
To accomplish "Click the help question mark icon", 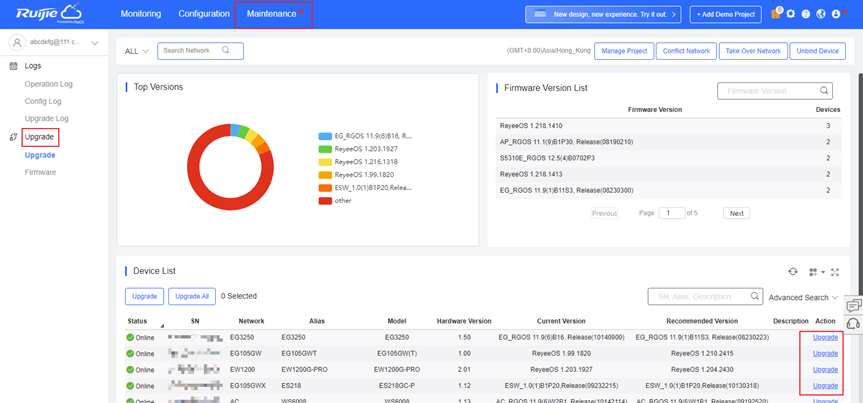I will point(806,14).
